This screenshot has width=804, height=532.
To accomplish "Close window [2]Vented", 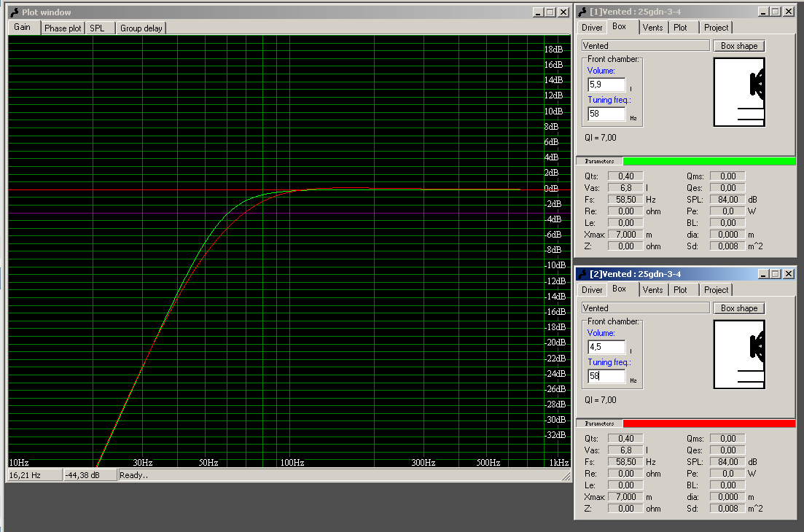I will pos(789,274).
